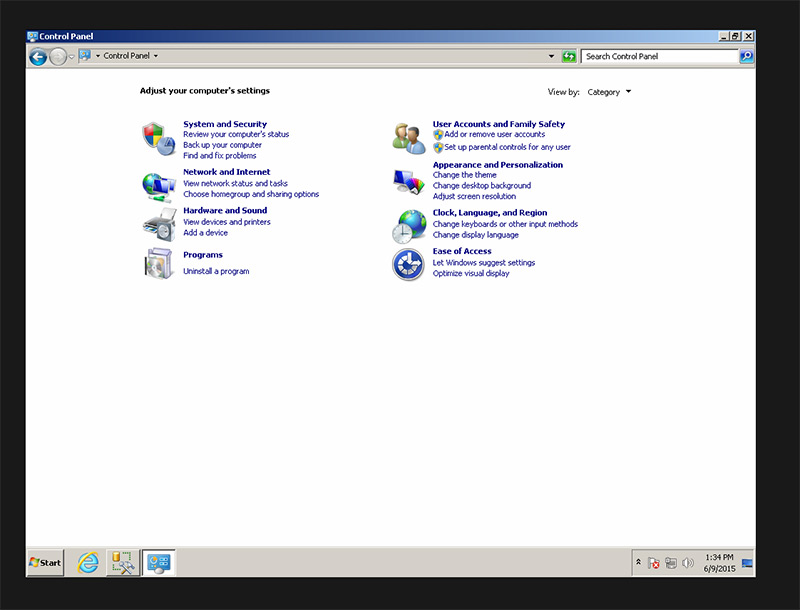Launch Internet Explorer from the taskbar

pyautogui.click(x=88, y=563)
